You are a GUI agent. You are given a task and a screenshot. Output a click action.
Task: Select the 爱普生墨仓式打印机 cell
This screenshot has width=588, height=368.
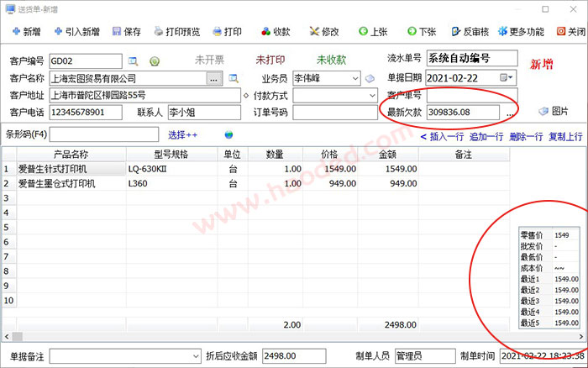71,184
